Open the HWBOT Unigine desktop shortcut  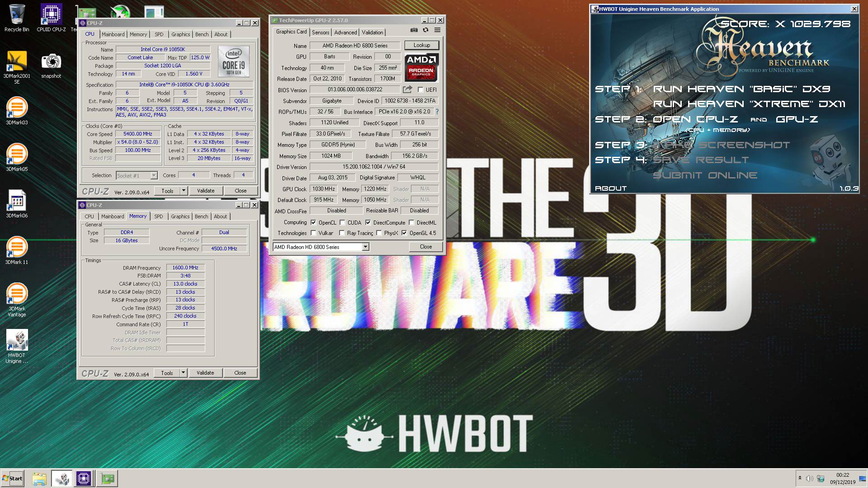point(17,347)
